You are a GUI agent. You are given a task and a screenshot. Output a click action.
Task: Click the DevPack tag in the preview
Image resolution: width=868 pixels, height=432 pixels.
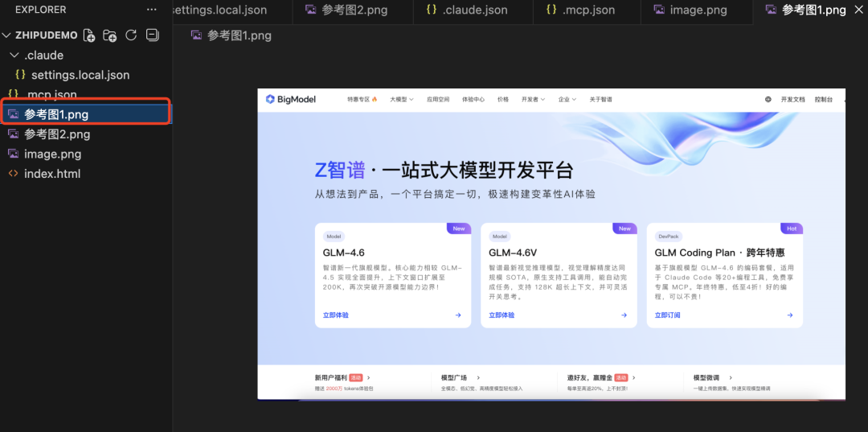pos(668,237)
